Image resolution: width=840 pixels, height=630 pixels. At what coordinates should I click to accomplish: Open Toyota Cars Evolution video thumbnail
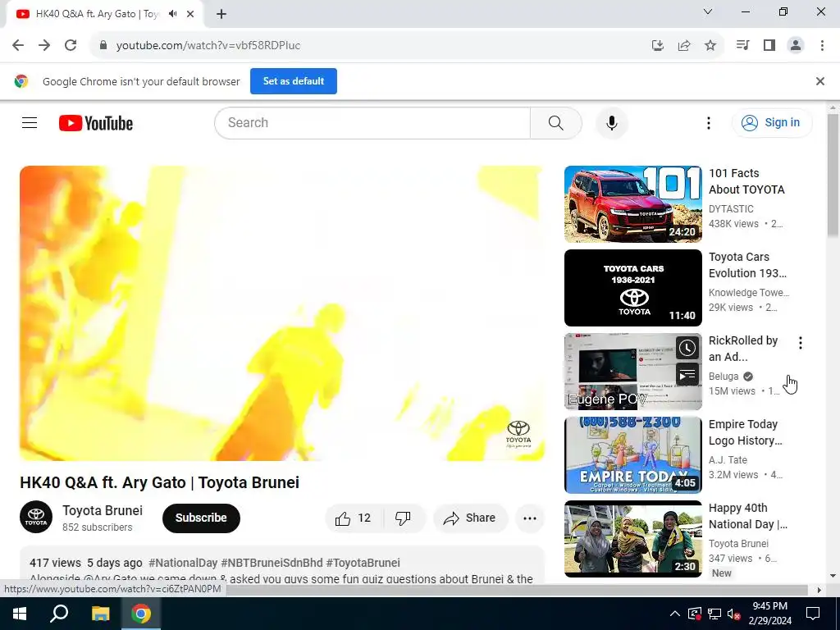pyautogui.click(x=632, y=288)
